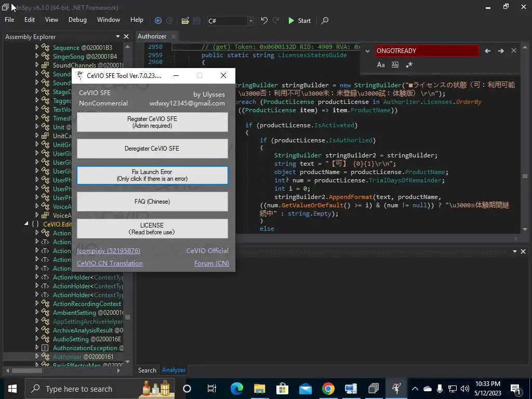This screenshot has width=532, height=399.
Task: Expand the SingerSong @020001B4 node
Action: [x=37, y=56]
